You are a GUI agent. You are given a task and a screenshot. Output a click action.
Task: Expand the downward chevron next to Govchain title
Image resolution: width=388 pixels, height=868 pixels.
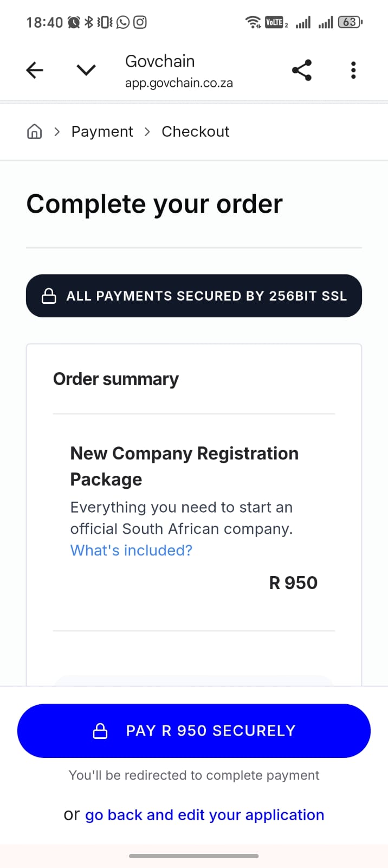pos(86,70)
